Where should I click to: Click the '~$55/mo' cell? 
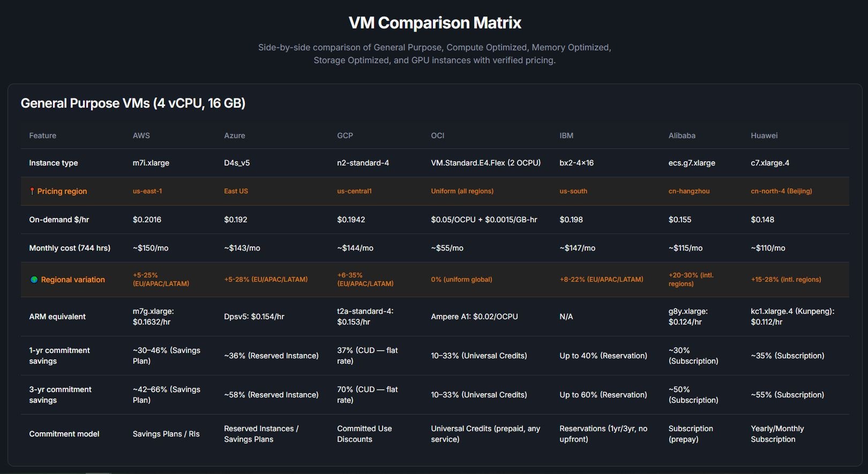tap(447, 248)
